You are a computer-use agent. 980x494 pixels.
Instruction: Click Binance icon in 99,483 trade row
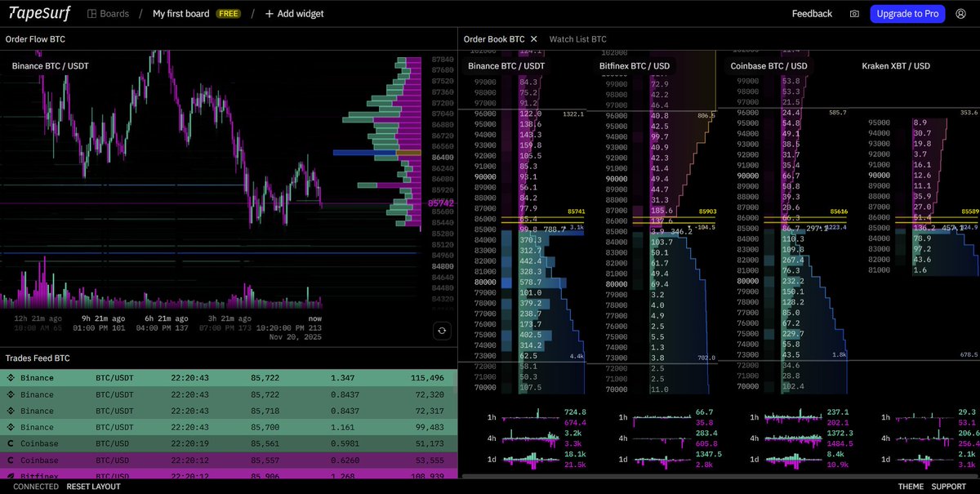click(x=11, y=427)
